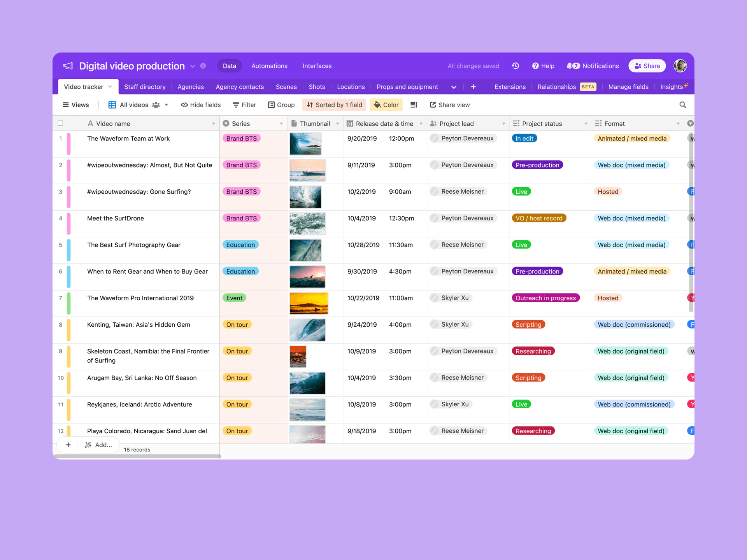Click green color bar on row 7

[68, 303]
